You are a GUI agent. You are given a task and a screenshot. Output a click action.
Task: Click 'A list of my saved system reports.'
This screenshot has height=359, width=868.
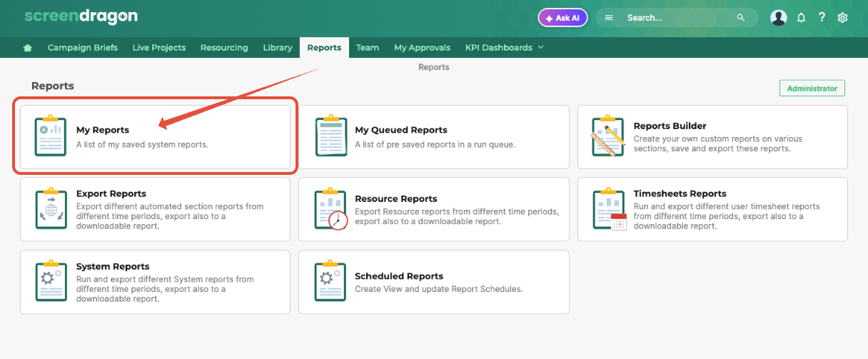click(142, 144)
